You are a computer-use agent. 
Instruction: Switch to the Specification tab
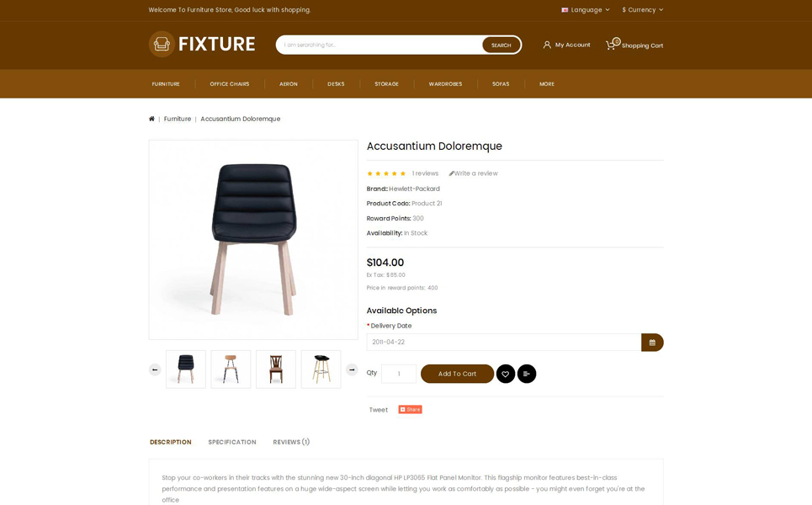pyautogui.click(x=232, y=442)
